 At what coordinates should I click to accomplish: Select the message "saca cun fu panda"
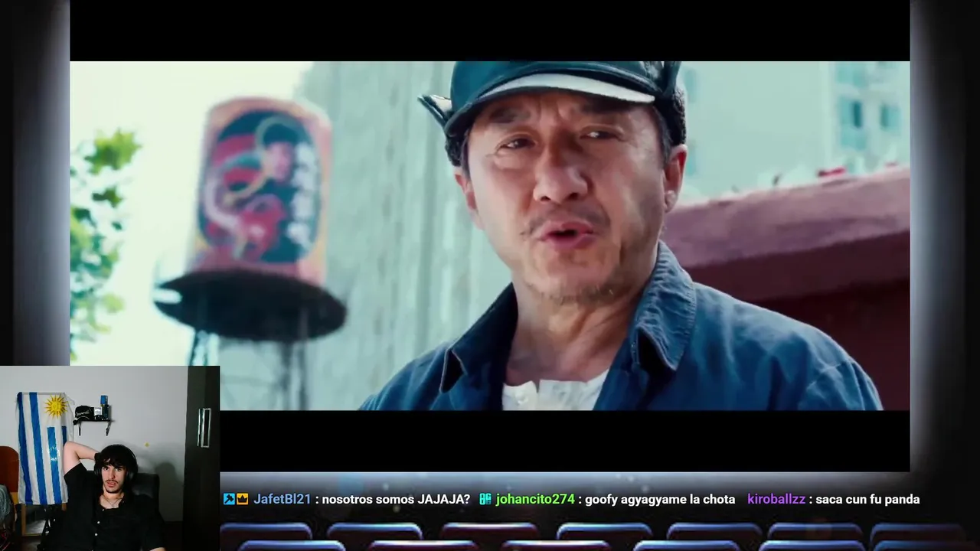click(867, 499)
